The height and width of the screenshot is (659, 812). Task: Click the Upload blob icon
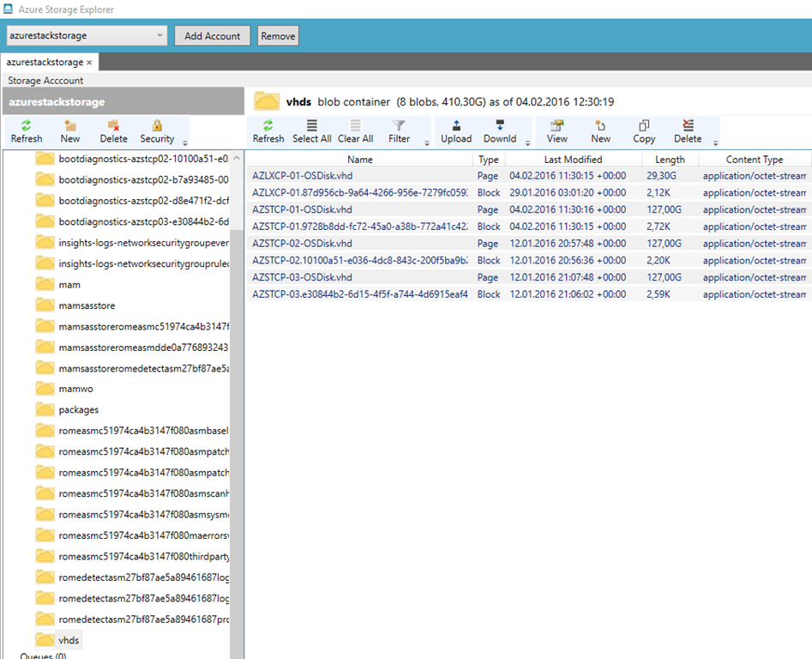[456, 125]
